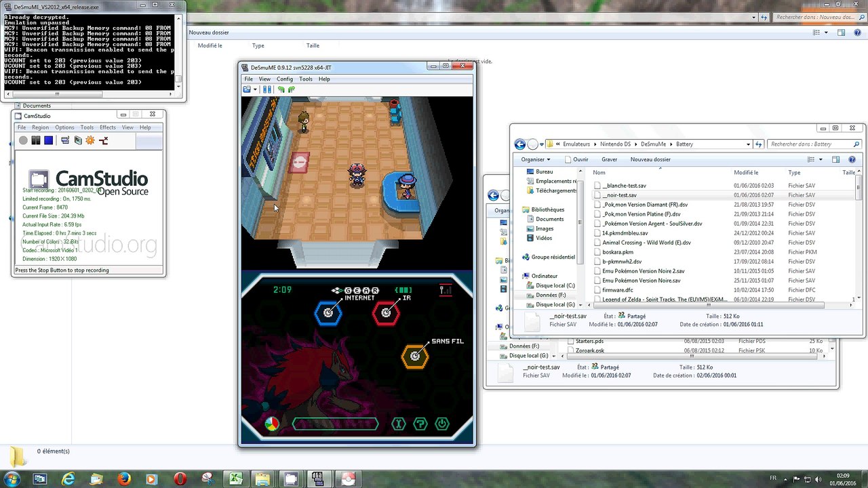
Task: Click the DeSmuME rotate right toolbar icon
Action: coord(292,89)
